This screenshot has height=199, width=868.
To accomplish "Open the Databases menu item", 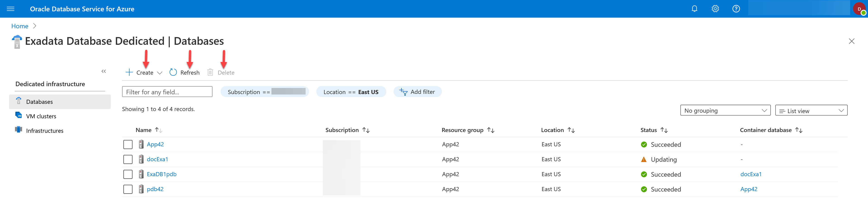I will (x=60, y=102).
